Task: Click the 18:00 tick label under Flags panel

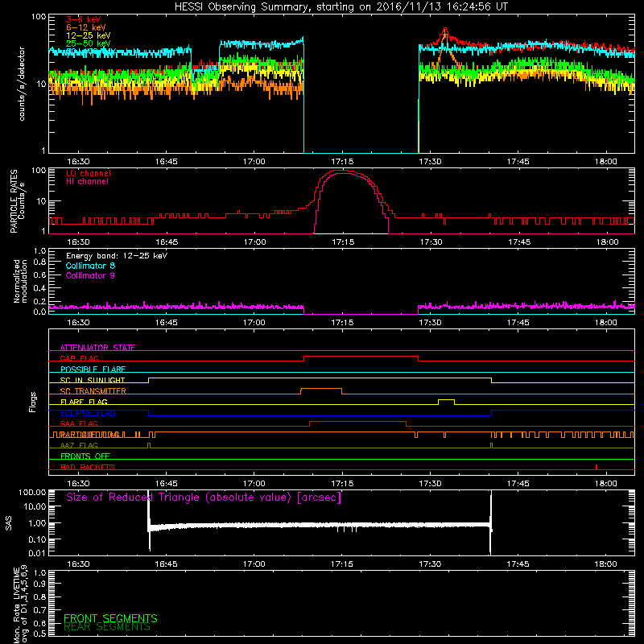Action: 606,484
